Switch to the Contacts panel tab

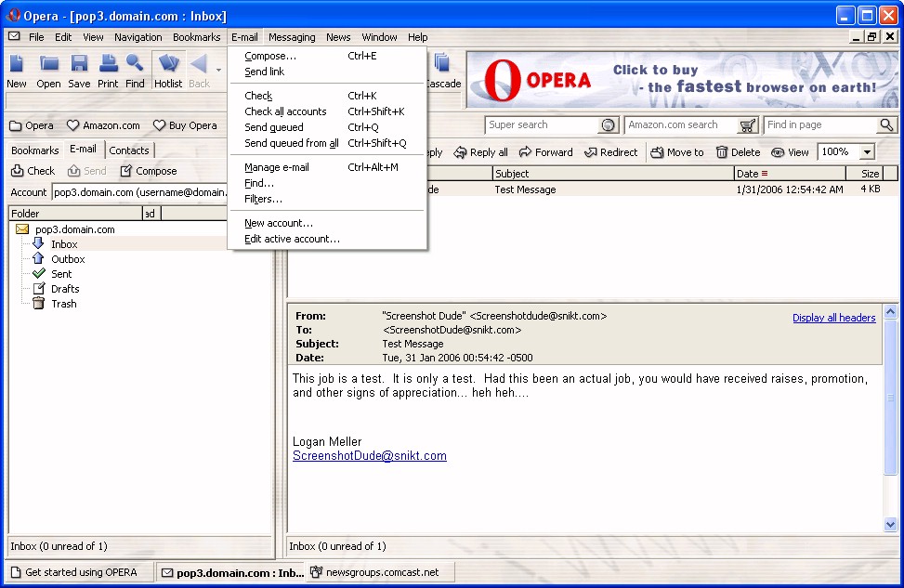[x=129, y=150]
